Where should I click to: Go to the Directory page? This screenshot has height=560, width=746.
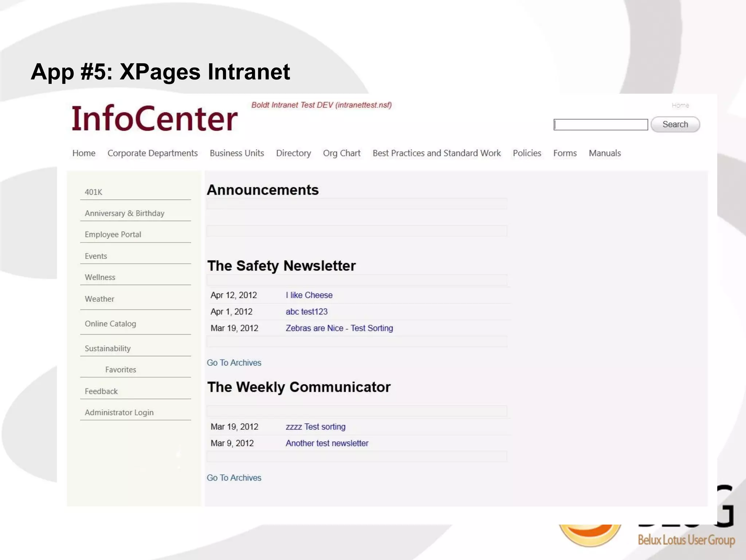pyautogui.click(x=294, y=153)
